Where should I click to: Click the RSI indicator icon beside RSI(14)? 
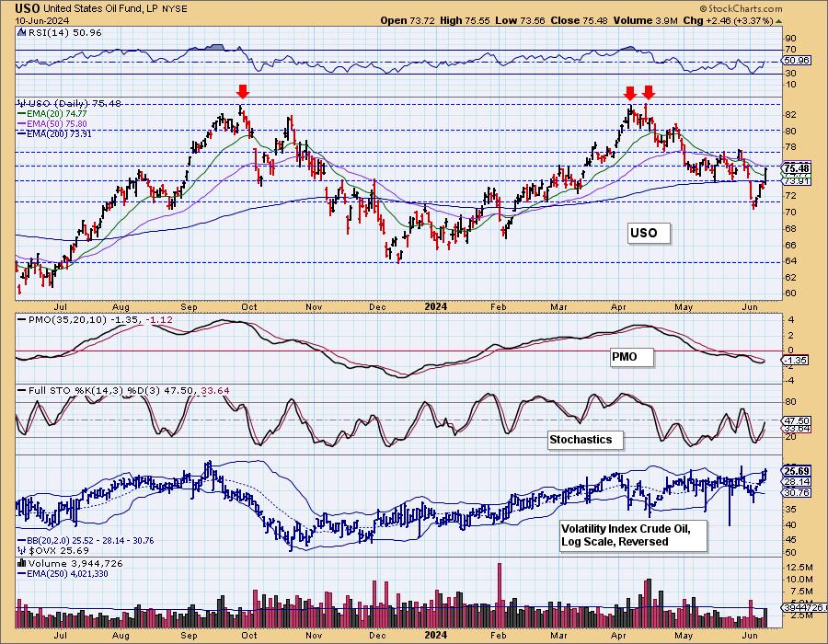pos(22,32)
